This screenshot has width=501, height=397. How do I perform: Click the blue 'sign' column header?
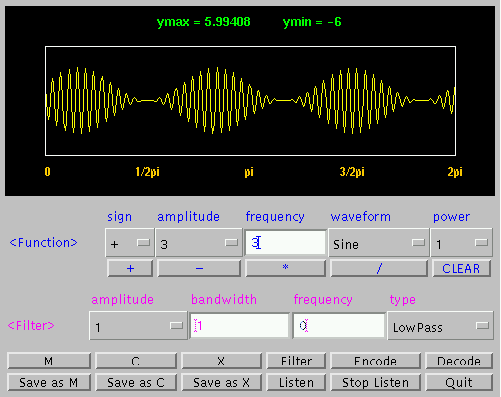pos(119,217)
